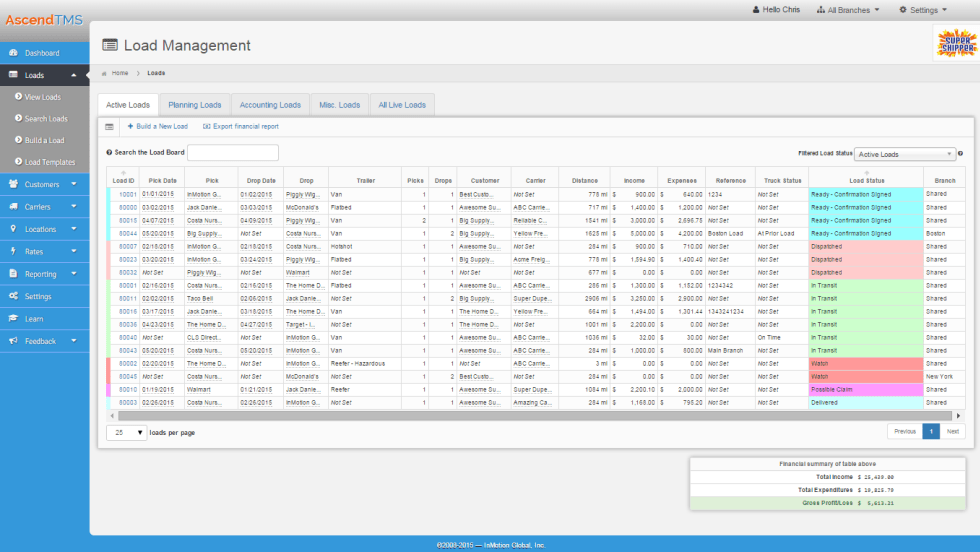Expand the Customers sidebar menu

click(x=74, y=184)
